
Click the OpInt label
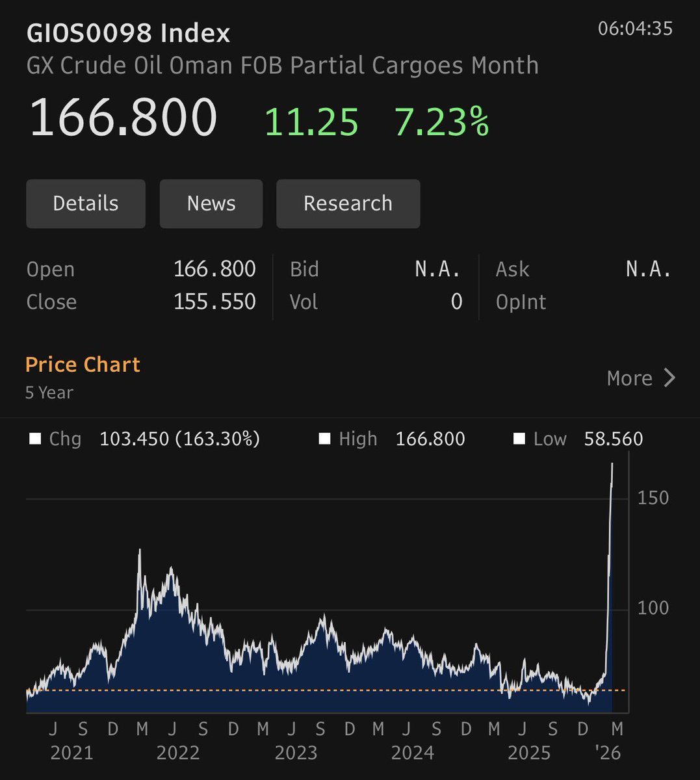tap(521, 302)
